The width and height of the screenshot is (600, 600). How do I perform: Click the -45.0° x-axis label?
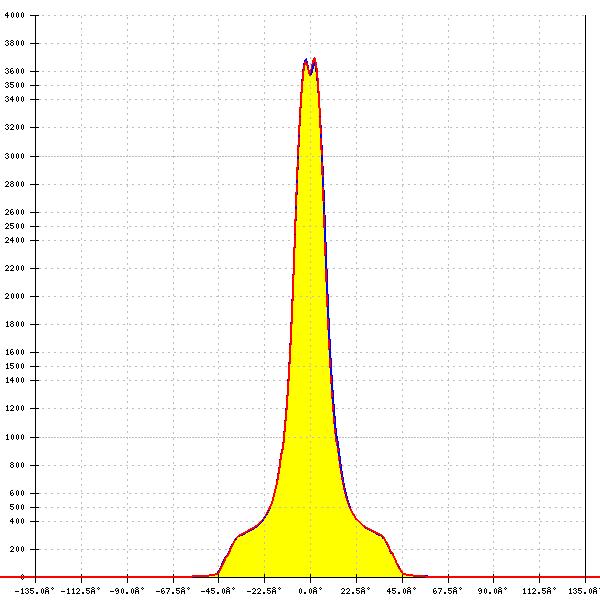pyautogui.click(x=218, y=591)
